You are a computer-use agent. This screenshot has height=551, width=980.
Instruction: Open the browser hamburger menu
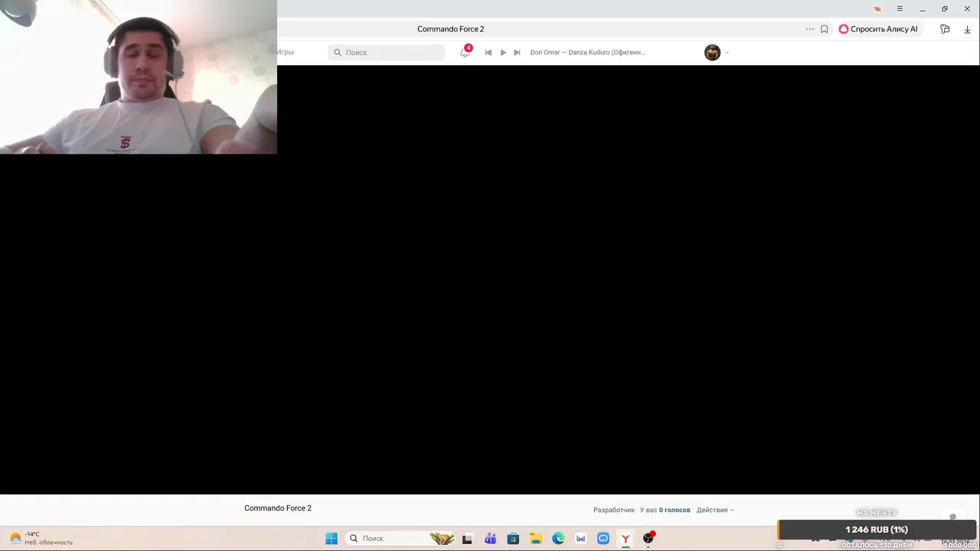tap(900, 8)
